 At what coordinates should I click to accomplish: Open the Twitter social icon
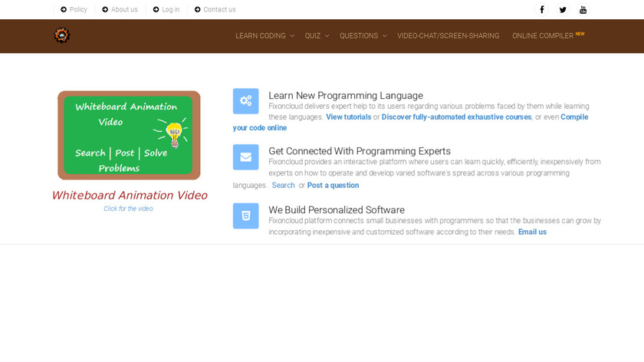(563, 9)
